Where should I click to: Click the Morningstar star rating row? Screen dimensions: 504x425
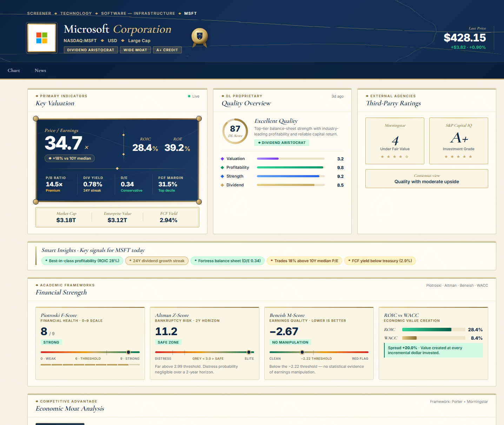tap(395, 157)
